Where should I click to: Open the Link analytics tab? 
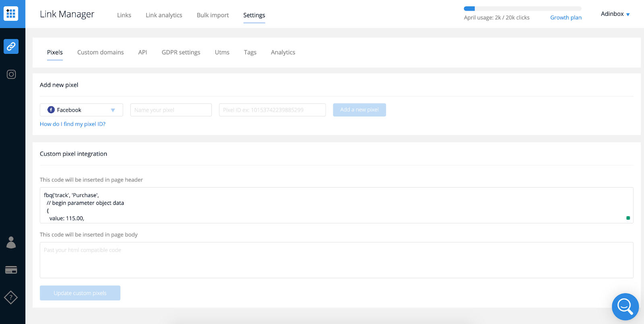click(164, 15)
